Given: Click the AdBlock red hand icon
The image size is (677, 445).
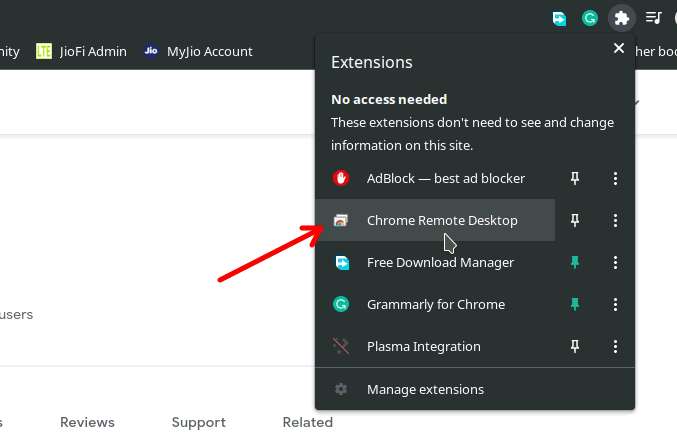Looking at the screenshot, I should [341, 178].
